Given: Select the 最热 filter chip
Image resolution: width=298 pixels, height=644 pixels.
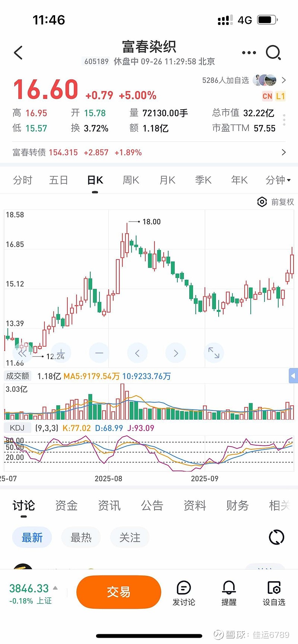Looking at the screenshot, I should (x=81, y=537).
